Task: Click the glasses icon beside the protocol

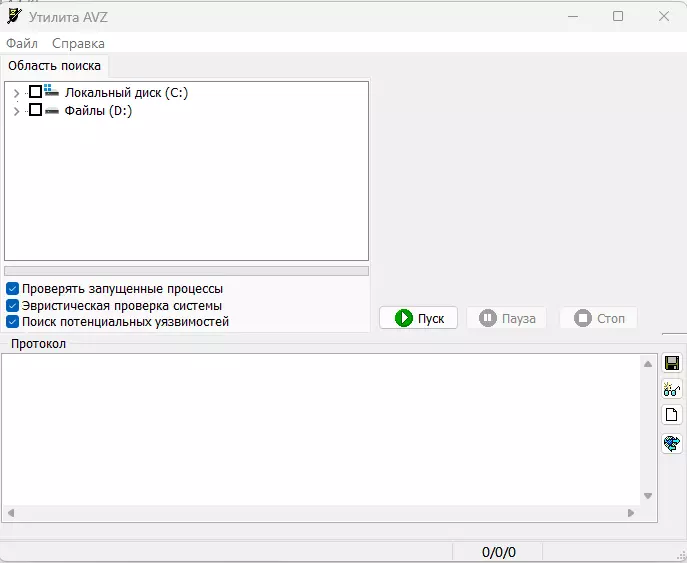Action: 672,389
